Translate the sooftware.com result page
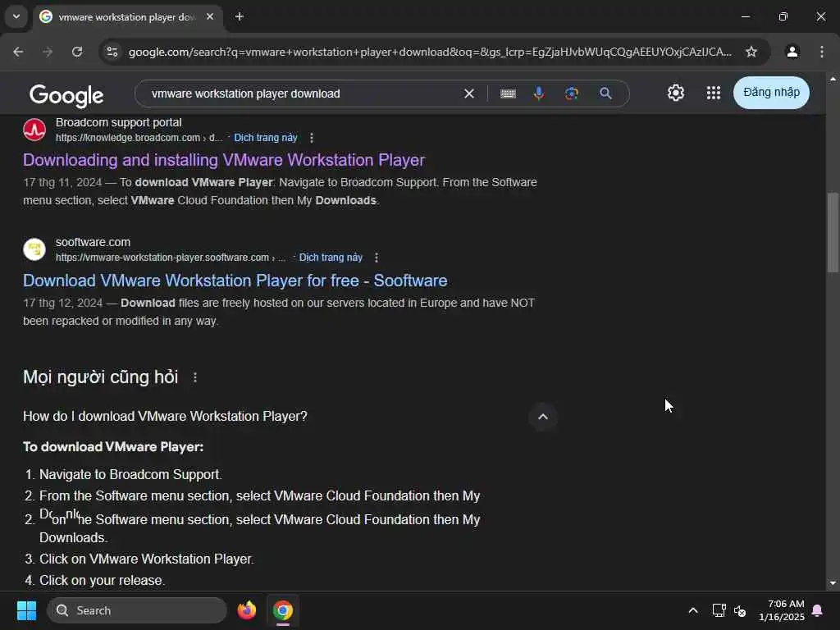The height and width of the screenshot is (630, 840). tap(331, 257)
